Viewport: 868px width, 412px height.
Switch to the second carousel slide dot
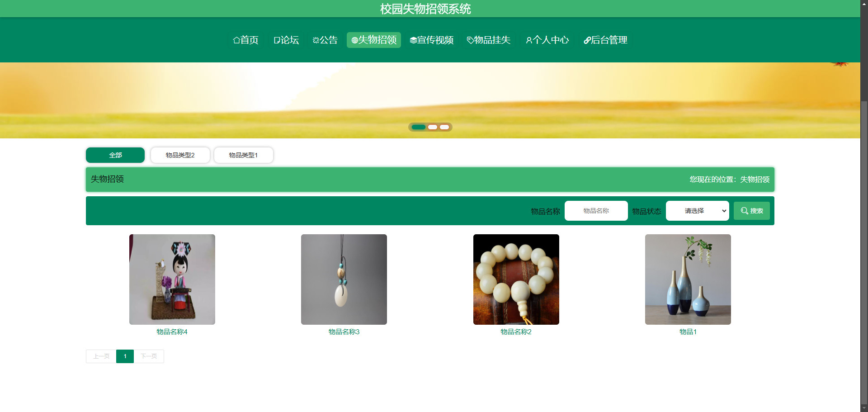[433, 127]
